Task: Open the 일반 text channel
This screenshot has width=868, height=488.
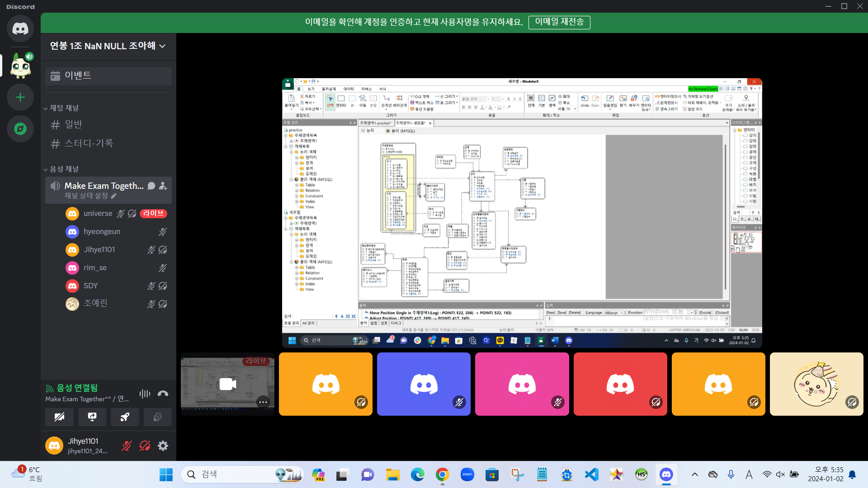Action: pyautogui.click(x=73, y=124)
